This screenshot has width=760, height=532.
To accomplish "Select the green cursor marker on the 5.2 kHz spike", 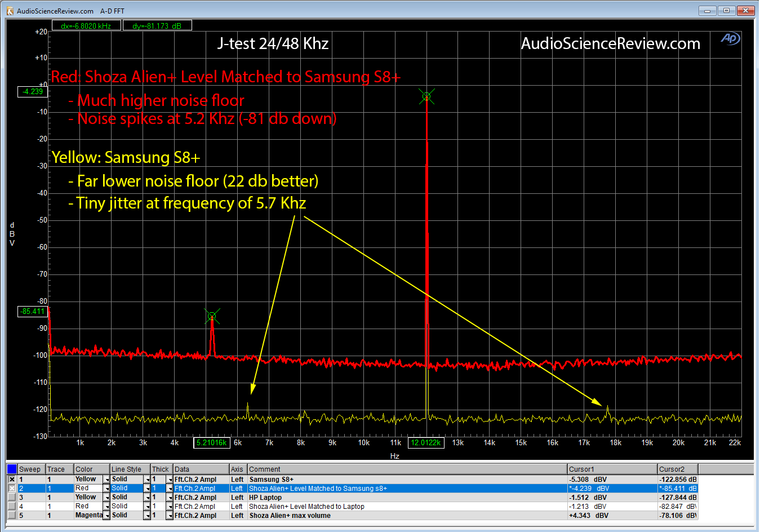I will 212,316.
